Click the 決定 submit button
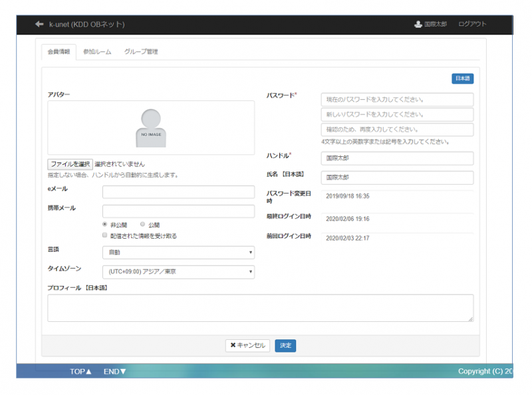532x395 pixels. click(285, 346)
